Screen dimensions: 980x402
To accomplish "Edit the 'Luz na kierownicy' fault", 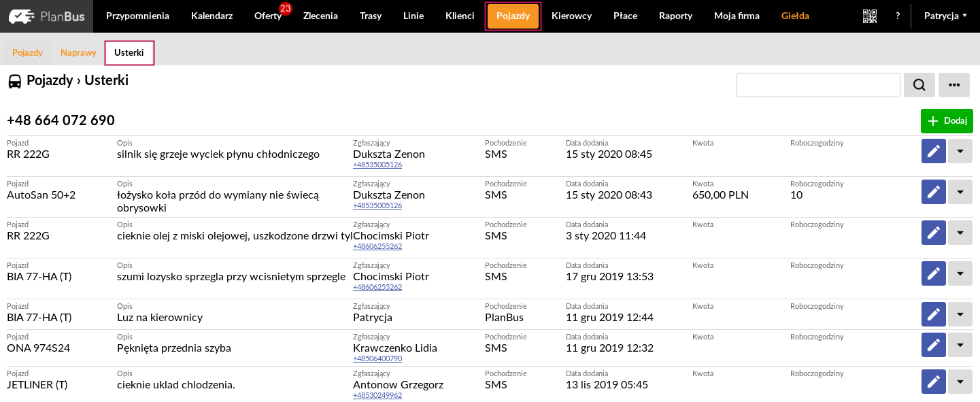I will click(934, 314).
